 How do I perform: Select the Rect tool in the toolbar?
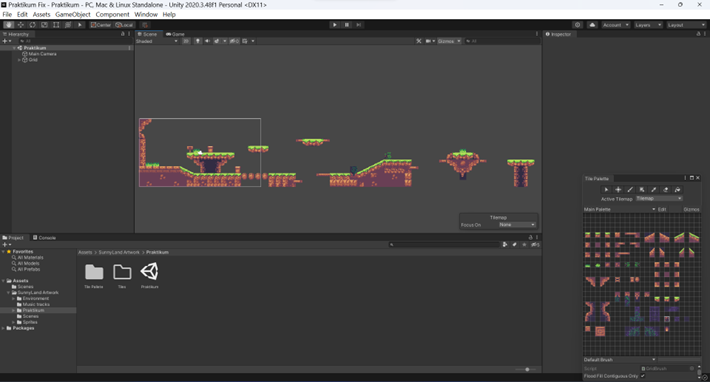pyautogui.click(x=56, y=25)
